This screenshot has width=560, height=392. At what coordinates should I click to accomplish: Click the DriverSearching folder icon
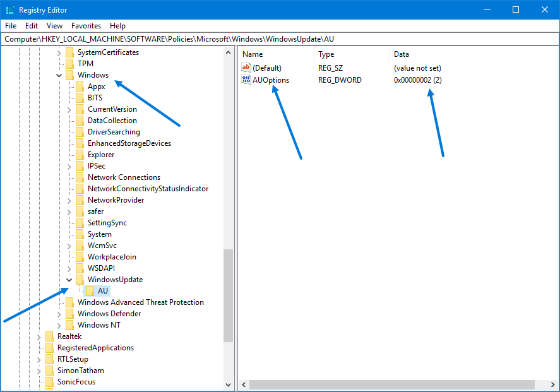click(80, 132)
